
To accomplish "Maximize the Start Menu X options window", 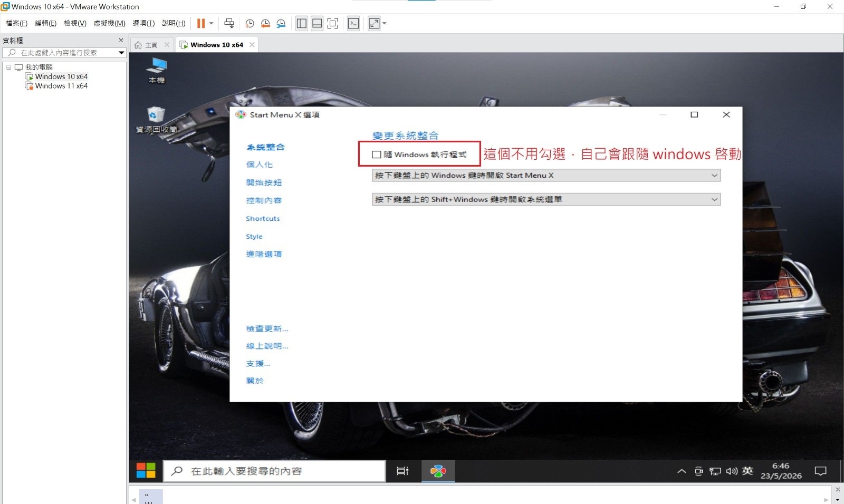I will (x=694, y=114).
